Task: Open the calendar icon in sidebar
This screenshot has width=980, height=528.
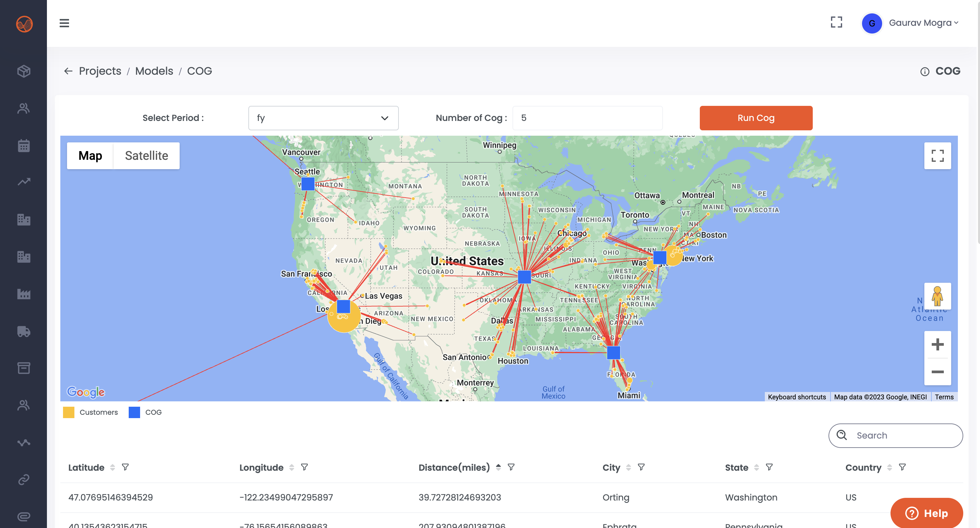Action: pos(23,146)
